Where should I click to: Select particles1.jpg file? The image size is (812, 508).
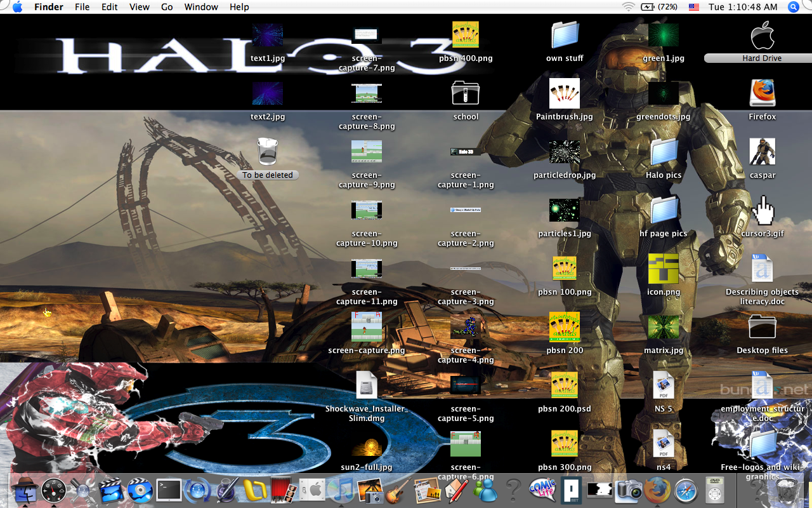click(565, 211)
